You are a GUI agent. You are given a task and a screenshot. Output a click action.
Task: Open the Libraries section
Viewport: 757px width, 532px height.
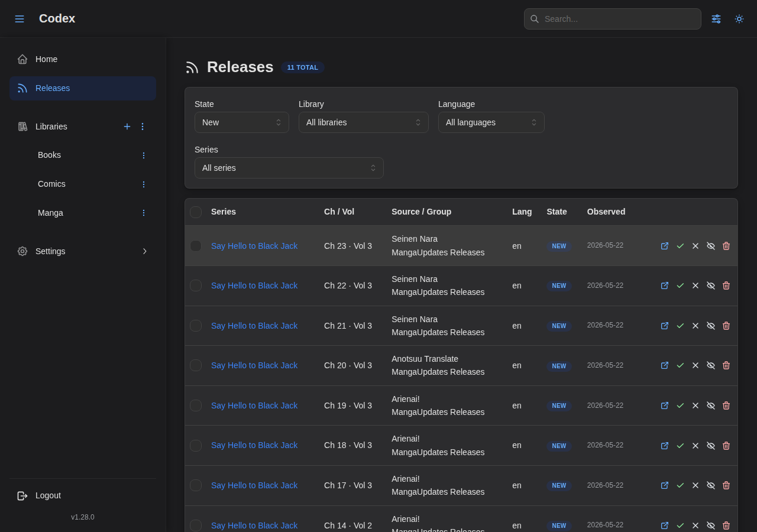point(51,126)
